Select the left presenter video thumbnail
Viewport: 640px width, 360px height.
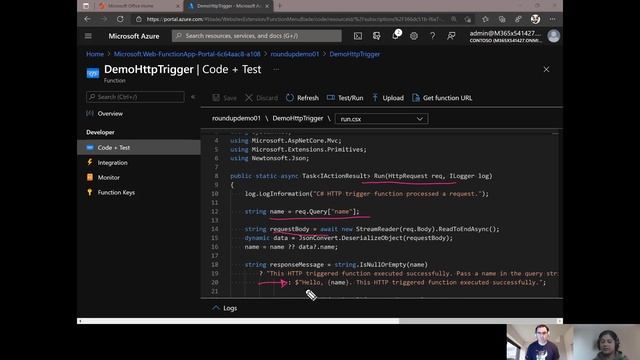point(540,342)
